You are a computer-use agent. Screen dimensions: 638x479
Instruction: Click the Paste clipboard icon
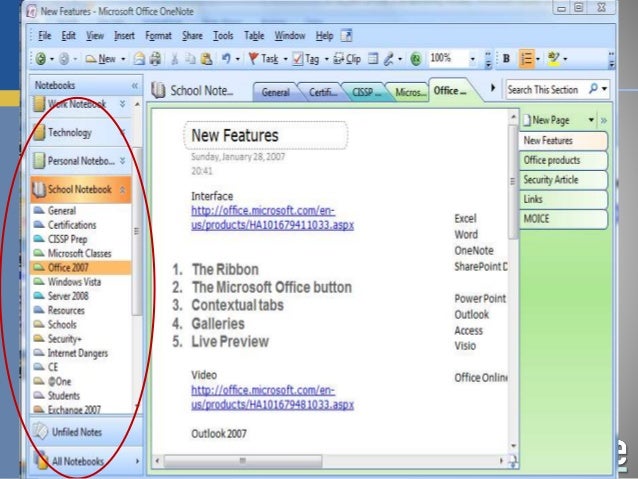206,59
